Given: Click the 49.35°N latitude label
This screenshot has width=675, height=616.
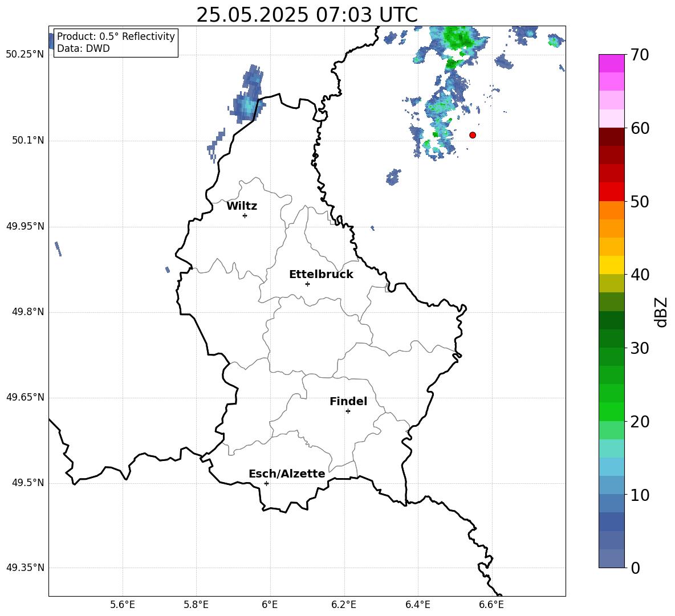Looking at the screenshot, I should pyautogui.click(x=25, y=568).
